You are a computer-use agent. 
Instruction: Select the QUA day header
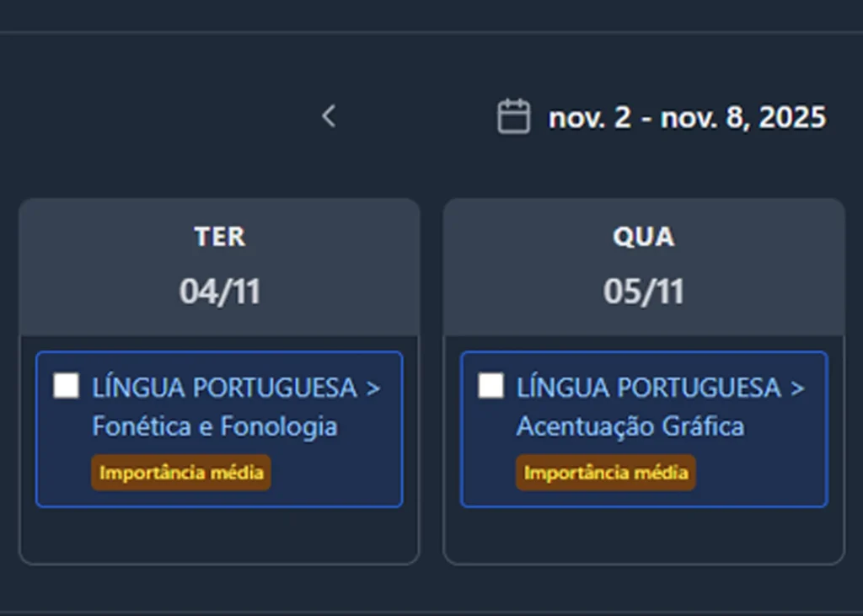(644, 237)
